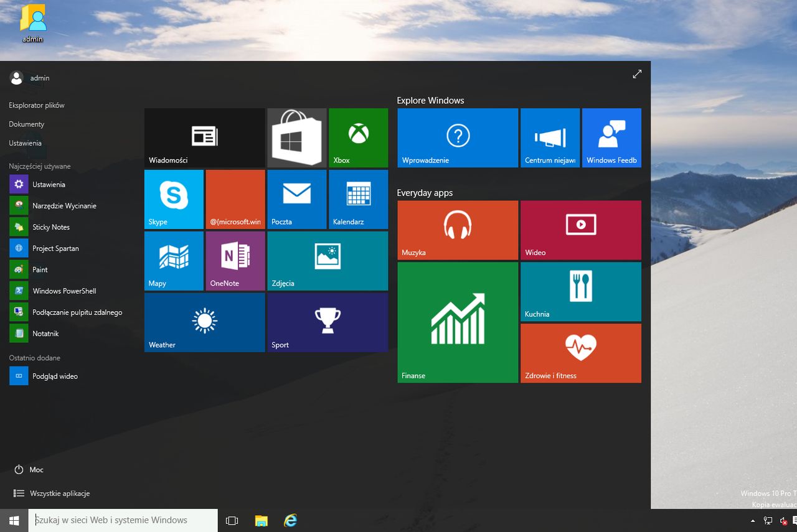Click the muted volume tray icon

coord(783,521)
